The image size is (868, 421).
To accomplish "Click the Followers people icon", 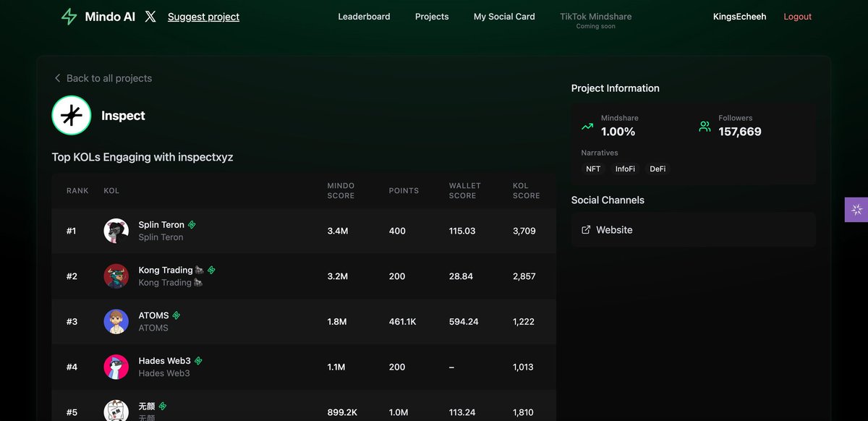I will (x=705, y=127).
